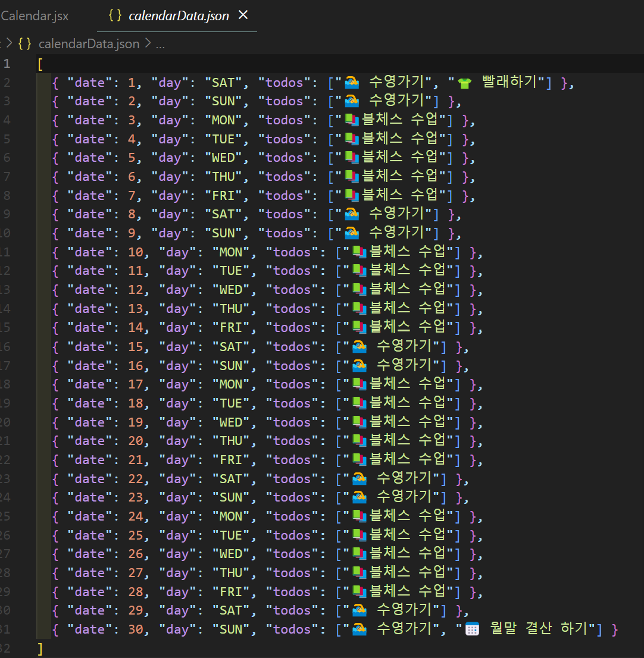Screen dimensions: 644x658
Task: Click the number 25 date value
Action: 136,535
